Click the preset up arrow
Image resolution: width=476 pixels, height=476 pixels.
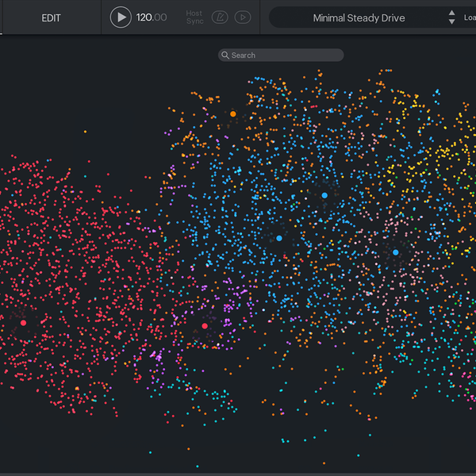click(451, 13)
